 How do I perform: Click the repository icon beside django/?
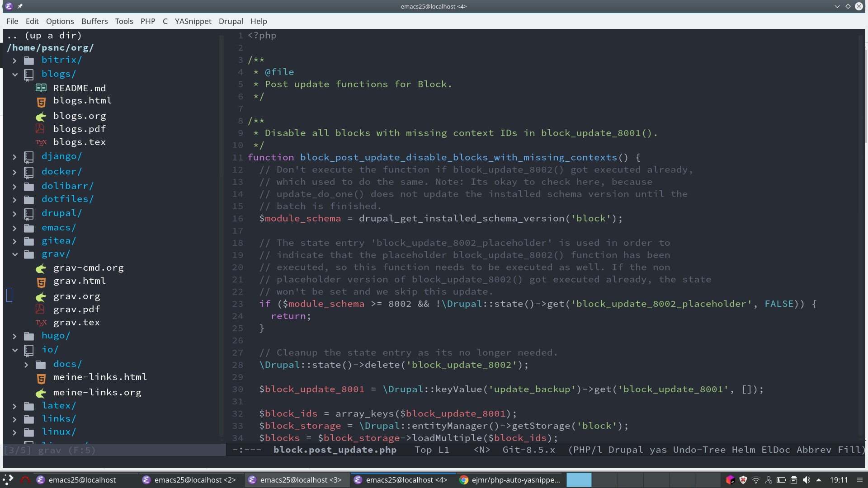coord(29,157)
